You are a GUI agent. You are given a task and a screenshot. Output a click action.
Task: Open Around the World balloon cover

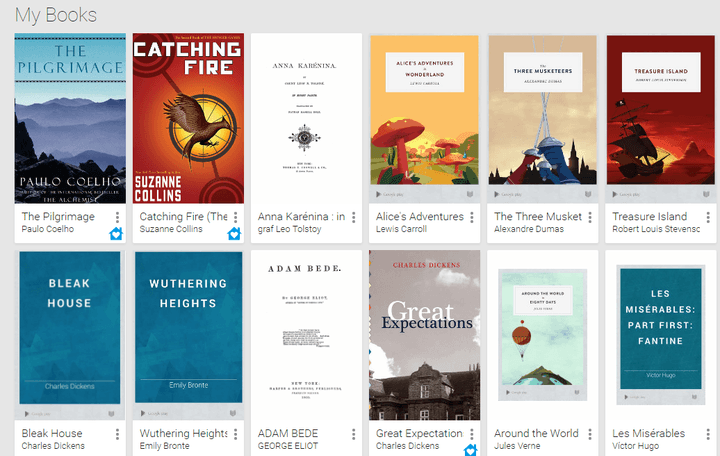(543, 335)
